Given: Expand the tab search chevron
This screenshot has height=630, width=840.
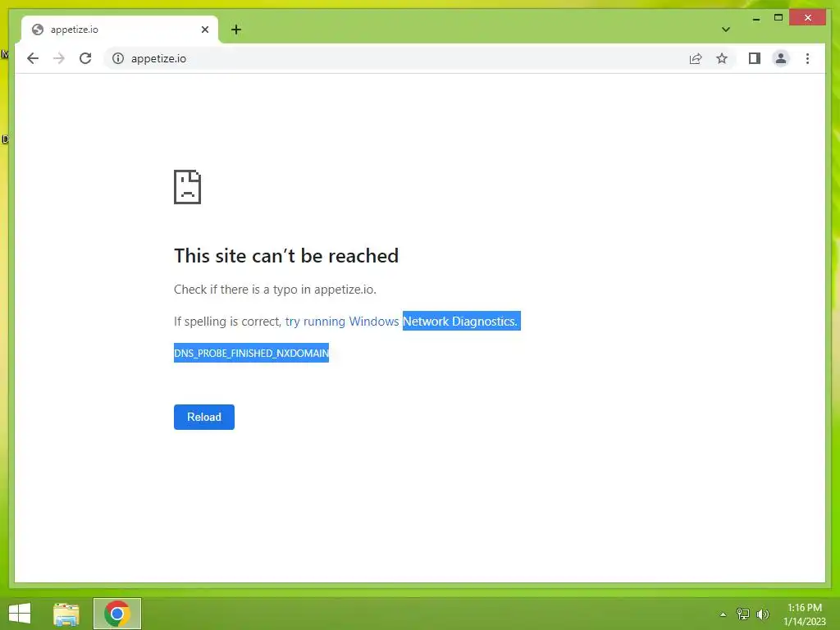Looking at the screenshot, I should point(726,30).
